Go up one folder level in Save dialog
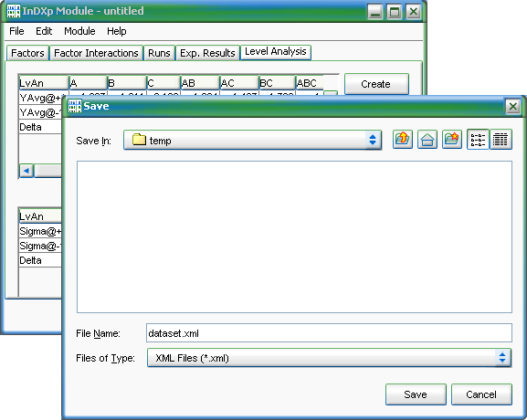Image resolution: width=527 pixels, height=420 pixels. pos(402,140)
